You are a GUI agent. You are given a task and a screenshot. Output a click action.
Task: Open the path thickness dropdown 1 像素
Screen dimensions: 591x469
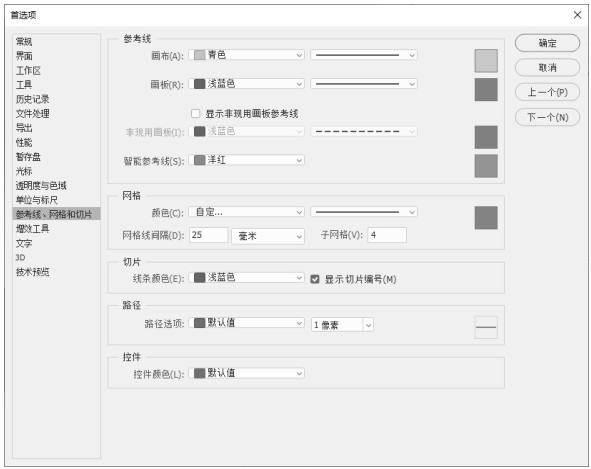pos(342,325)
